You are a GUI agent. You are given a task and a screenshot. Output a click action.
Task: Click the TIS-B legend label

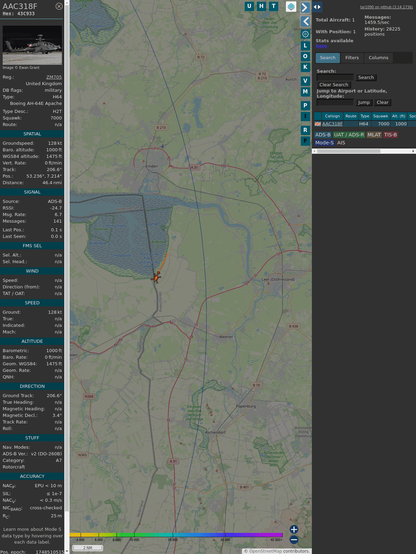click(x=390, y=135)
